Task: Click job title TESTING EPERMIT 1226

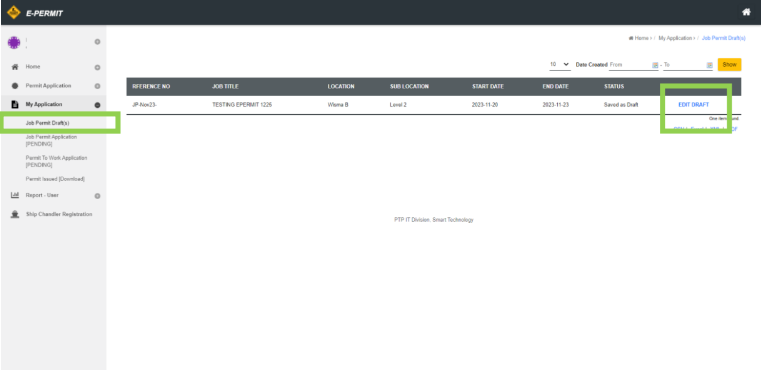Action: tap(242, 105)
